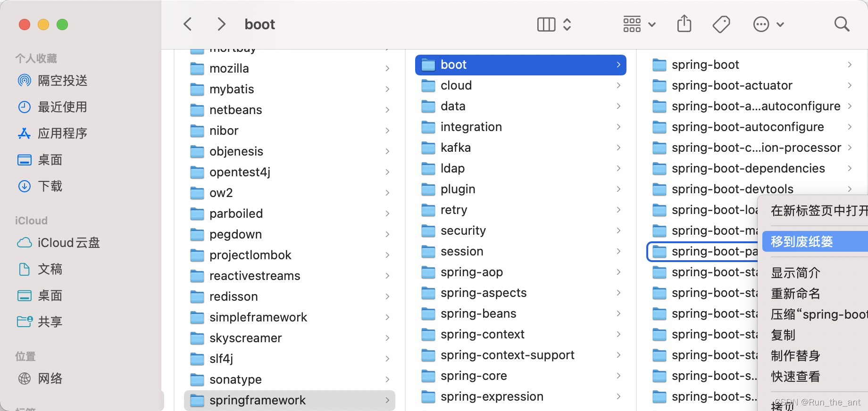868x411 pixels.
Task: Select the springframework folder
Action: tap(289, 400)
